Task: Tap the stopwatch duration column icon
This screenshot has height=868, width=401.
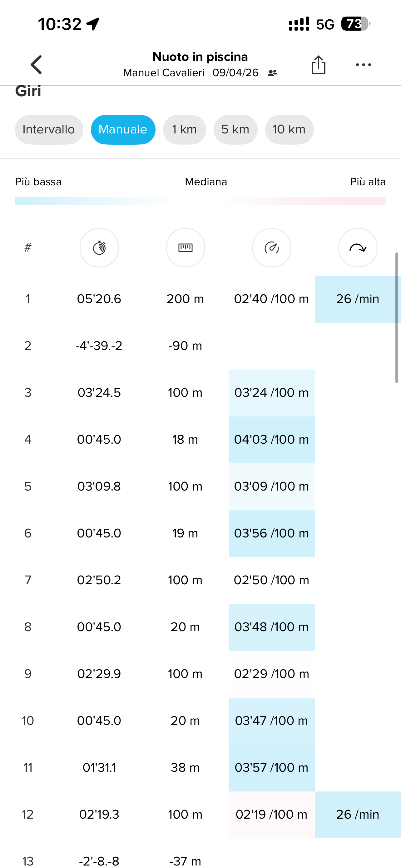Action: click(x=99, y=248)
